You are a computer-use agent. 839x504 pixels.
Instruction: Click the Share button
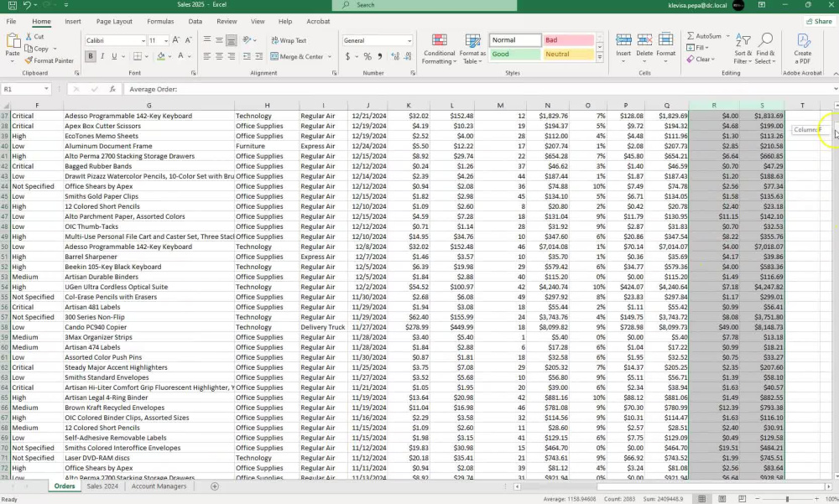pos(819,22)
